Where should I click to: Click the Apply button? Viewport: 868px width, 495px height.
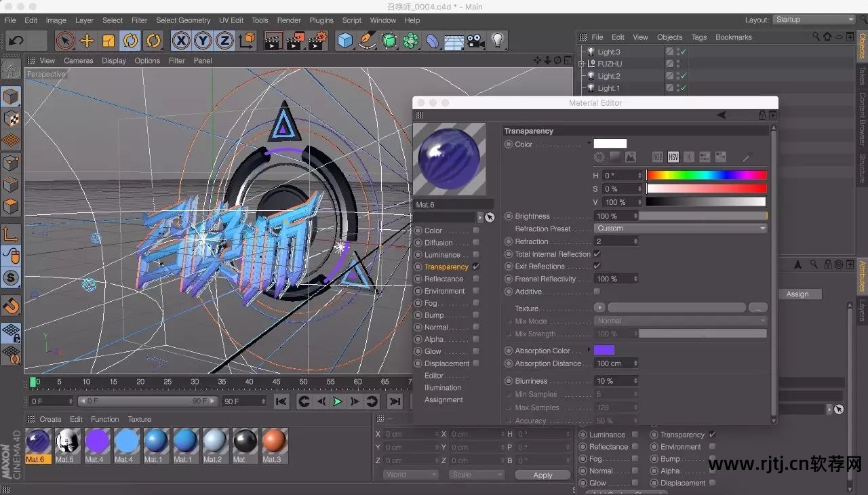542,475
